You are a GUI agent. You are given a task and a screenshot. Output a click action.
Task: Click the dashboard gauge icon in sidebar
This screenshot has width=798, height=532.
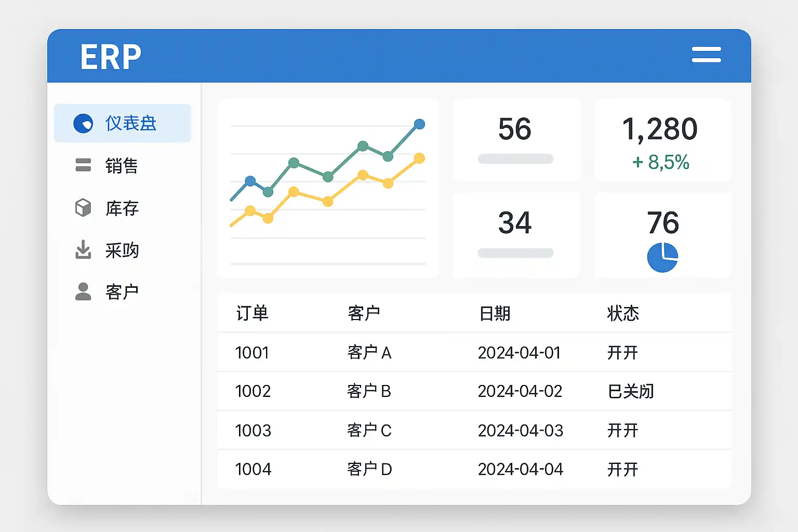click(83, 124)
